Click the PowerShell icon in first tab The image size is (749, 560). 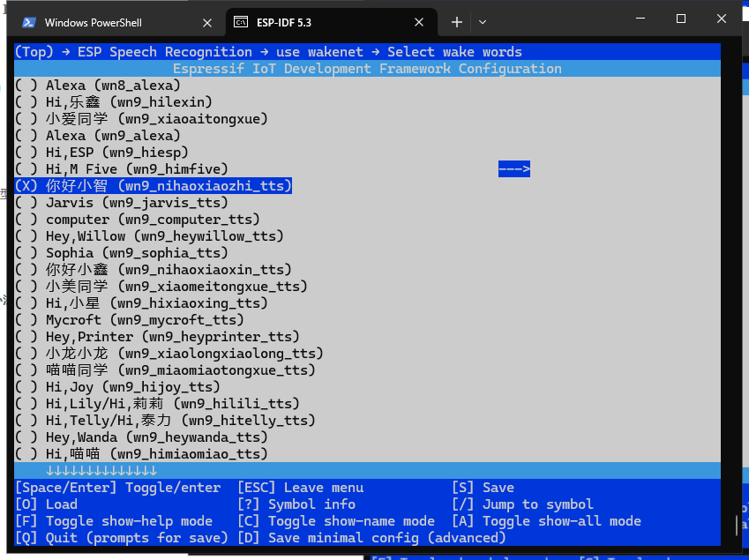click(29, 22)
